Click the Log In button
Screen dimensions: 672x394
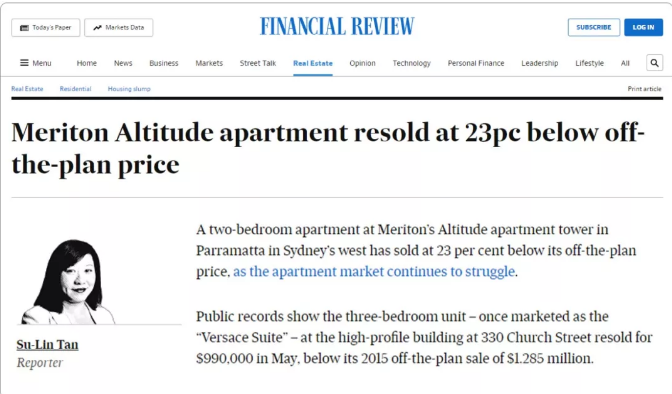tap(643, 27)
